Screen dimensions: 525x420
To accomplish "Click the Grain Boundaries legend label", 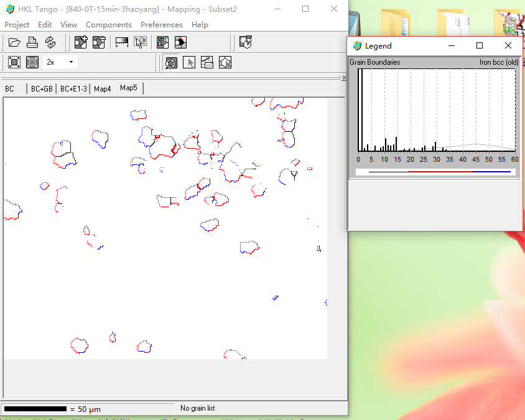I will pyautogui.click(x=374, y=62).
